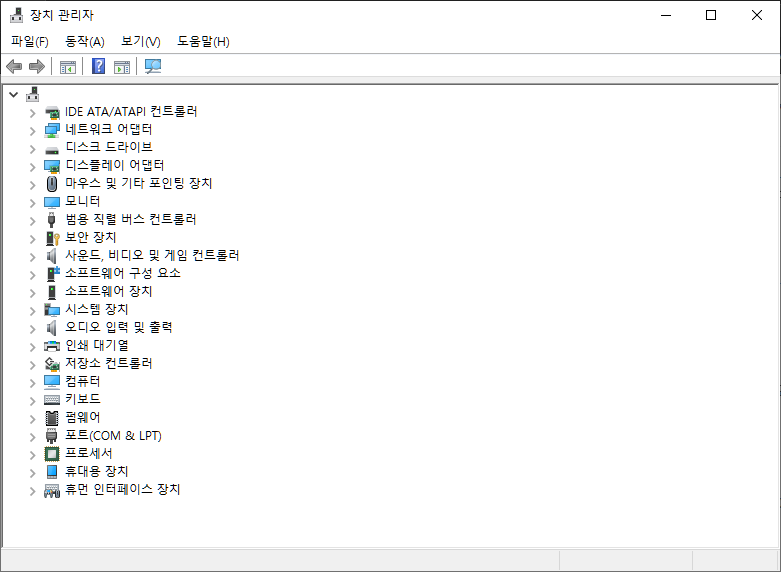
Task: Click the 컴퓨터 icon
Action: click(52, 382)
